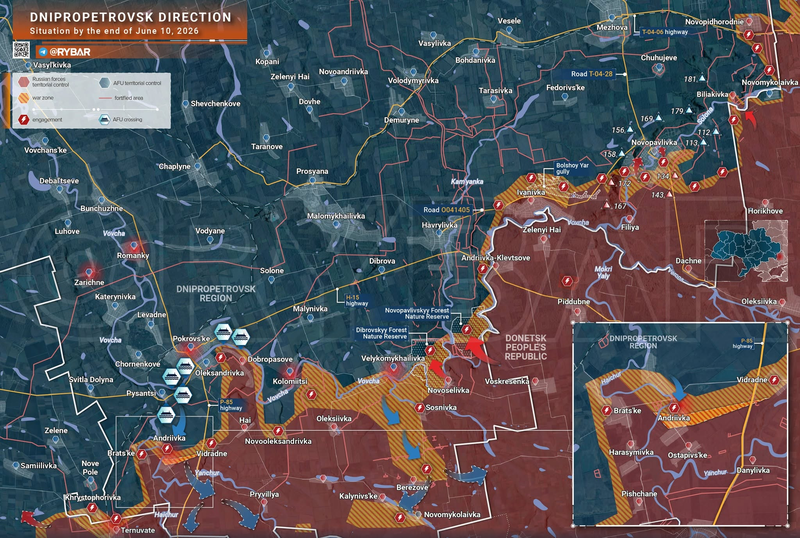Click the 'H-15 highway' label
The height and width of the screenshot is (538, 800).
pyautogui.click(x=357, y=300)
